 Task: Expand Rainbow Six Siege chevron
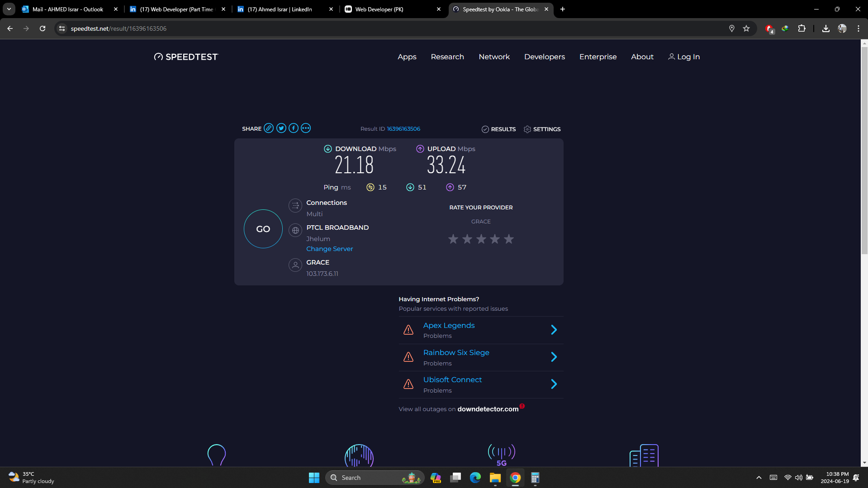pyautogui.click(x=554, y=357)
